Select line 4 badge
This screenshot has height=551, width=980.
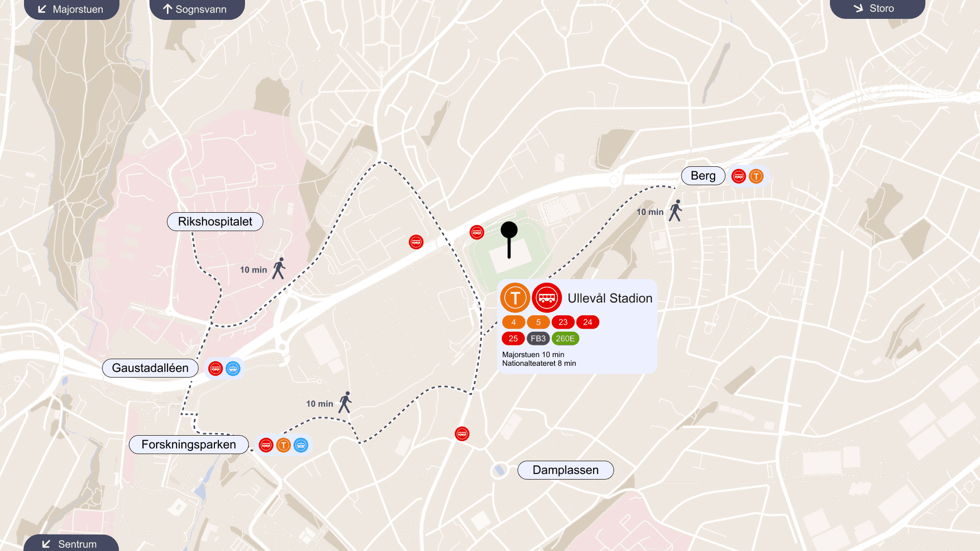pos(513,322)
